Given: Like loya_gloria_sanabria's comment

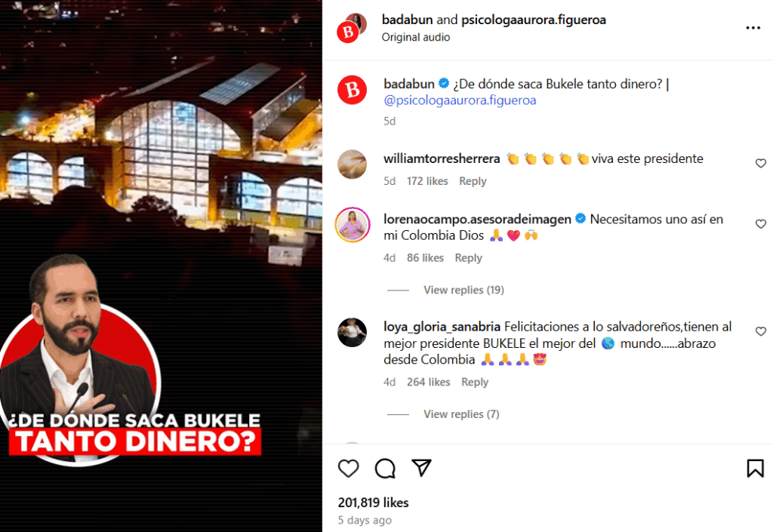Looking at the screenshot, I should (x=761, y=331).
